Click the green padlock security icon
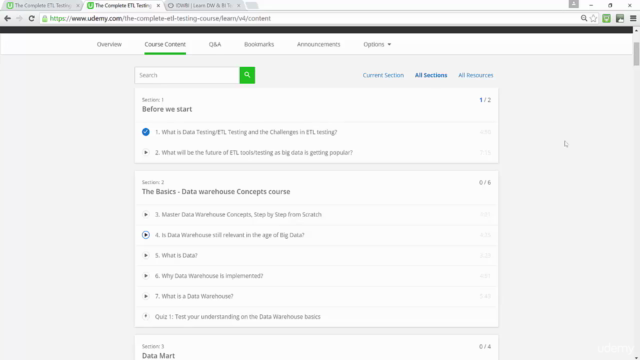This screenshot has height=360, width=640. [45, 18]
